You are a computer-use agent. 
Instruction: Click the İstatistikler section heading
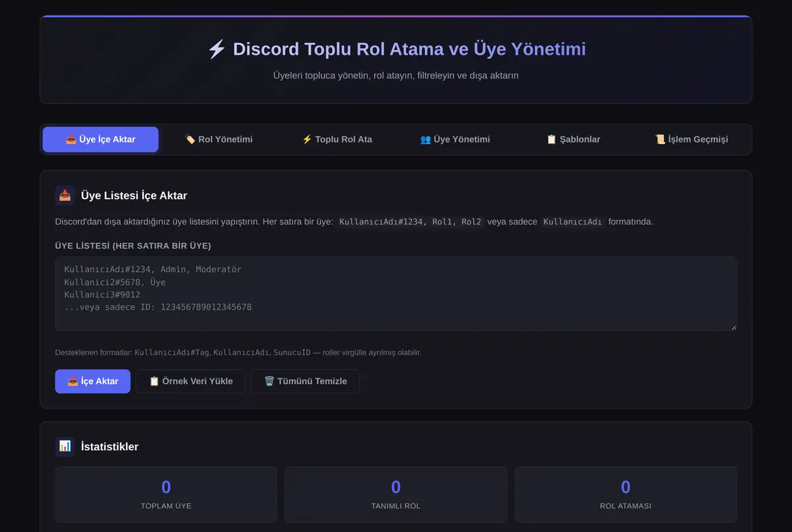click(x=110, y=447)
